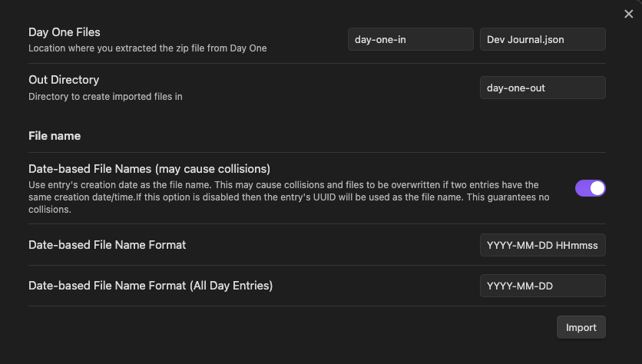This screenshot has width=642, height=364.
Task: Click the Out Directory heading
Action: pyautogui.click(x=64, y=80)
